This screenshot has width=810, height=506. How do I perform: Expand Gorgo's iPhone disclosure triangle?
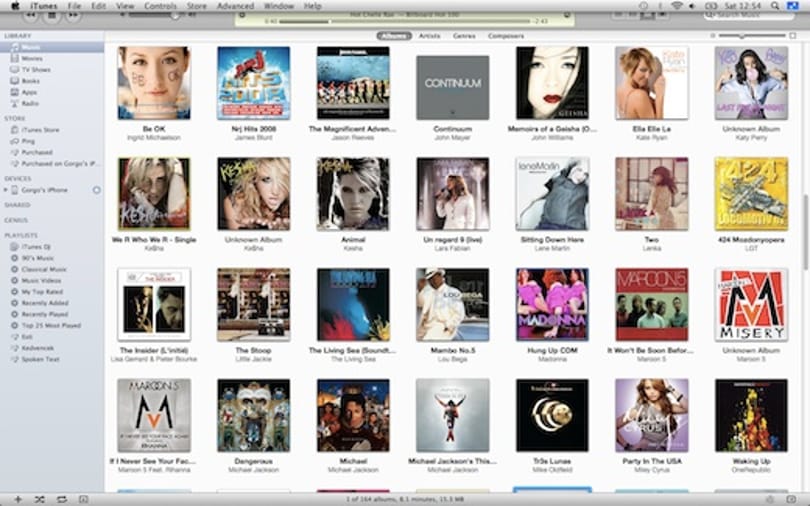[x=6, y=190]
